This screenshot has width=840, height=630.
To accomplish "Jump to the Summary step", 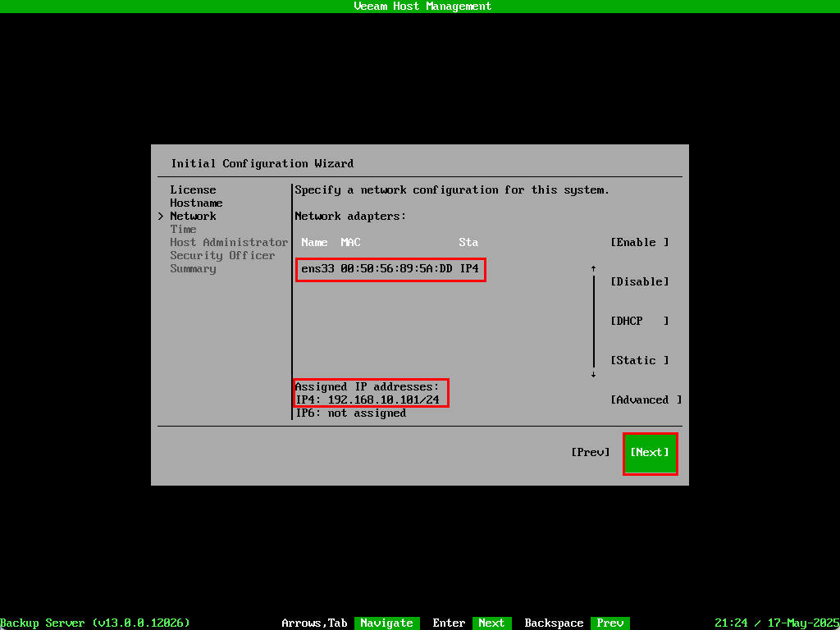I will pos(193,269).
